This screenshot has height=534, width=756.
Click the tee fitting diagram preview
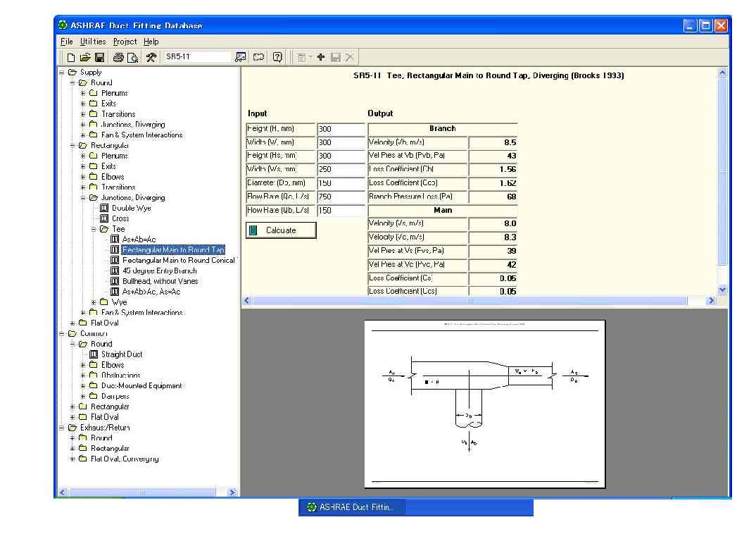[x=484, y=404]
